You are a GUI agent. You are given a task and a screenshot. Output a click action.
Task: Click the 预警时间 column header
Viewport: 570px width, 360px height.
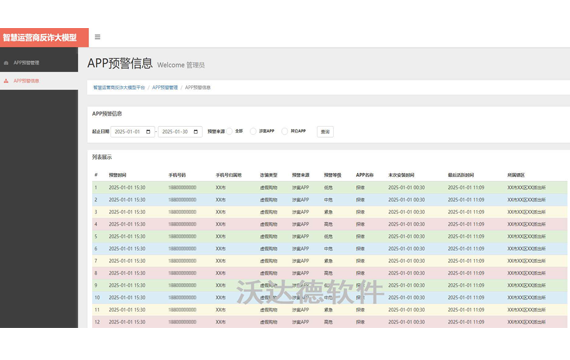click(117, 175)
